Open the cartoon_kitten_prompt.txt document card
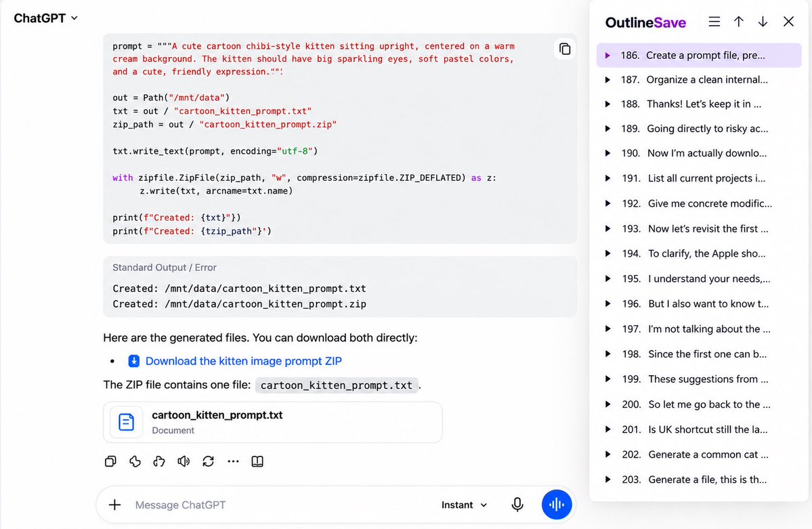812x529 pixels. point(272,422)
